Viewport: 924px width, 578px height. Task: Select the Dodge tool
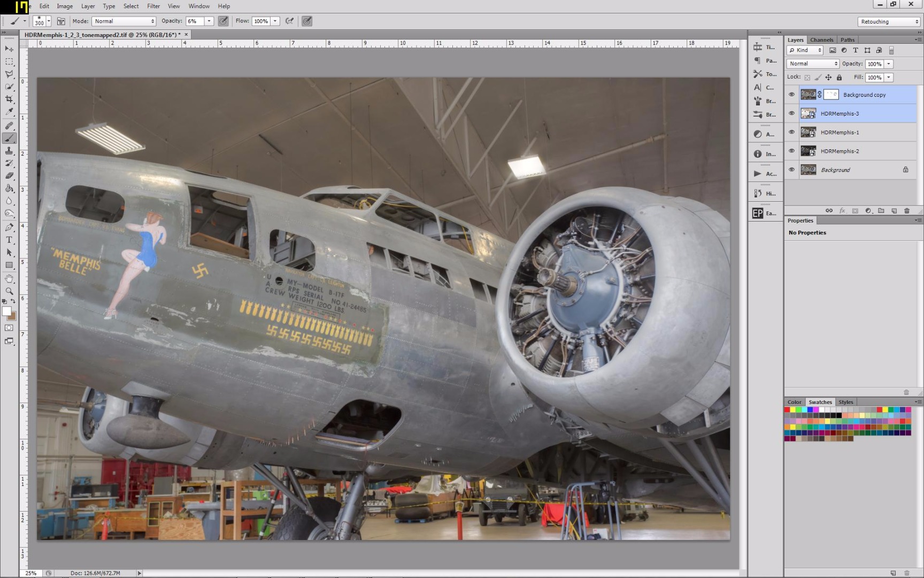coord(9,214)
